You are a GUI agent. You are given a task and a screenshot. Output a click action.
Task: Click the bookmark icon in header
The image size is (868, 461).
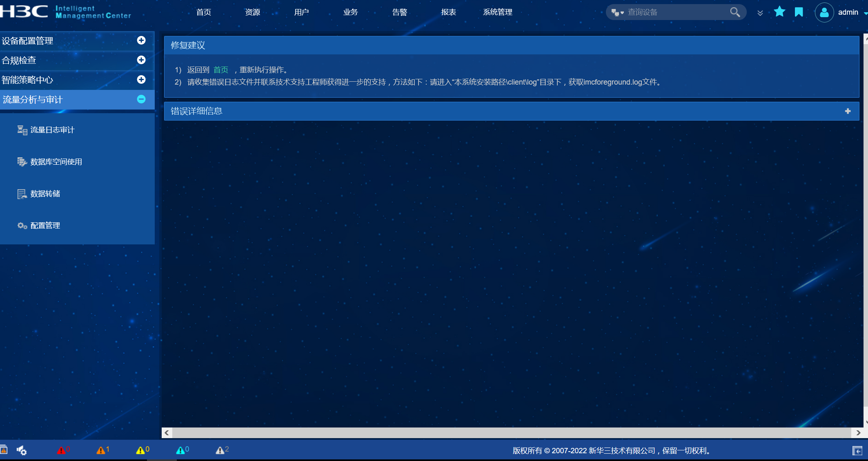point(799,12)
